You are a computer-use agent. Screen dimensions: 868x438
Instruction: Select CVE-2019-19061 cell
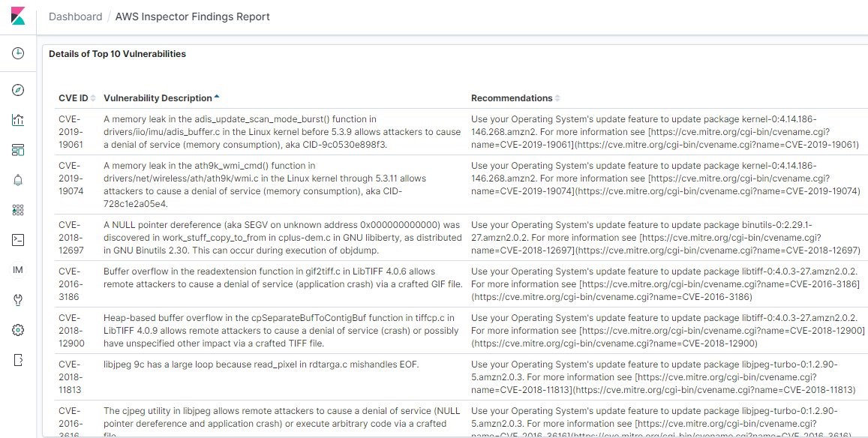[x=71, y=132]
